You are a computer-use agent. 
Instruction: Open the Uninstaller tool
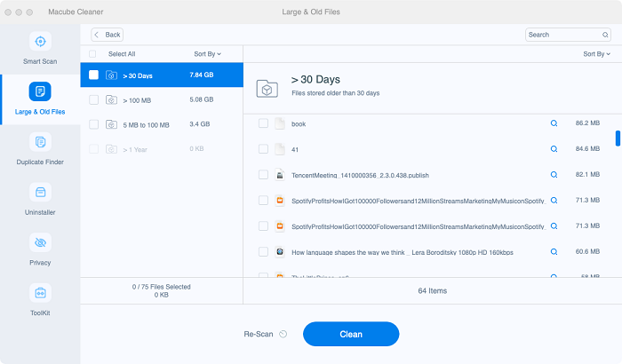coord(40,200)
